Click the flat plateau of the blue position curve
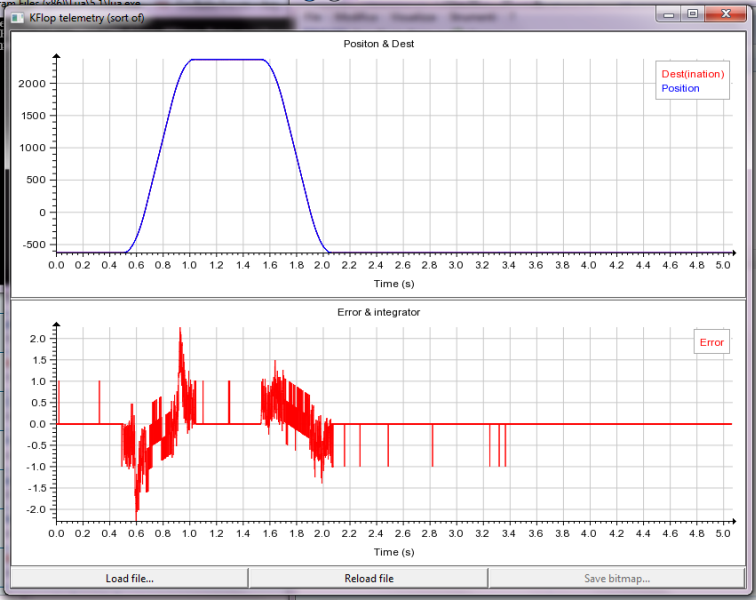This screenshot has width=756, height=600. coord(228,60)
